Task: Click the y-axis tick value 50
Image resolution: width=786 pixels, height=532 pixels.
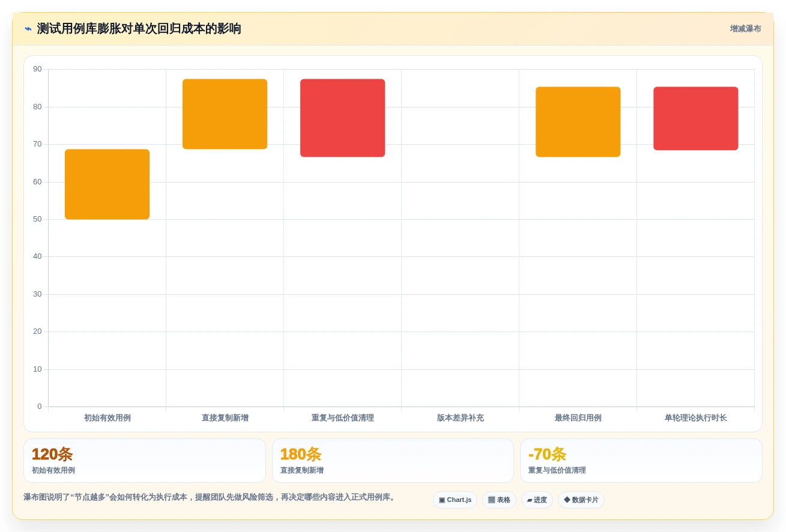Action: (x=37, y=219)
